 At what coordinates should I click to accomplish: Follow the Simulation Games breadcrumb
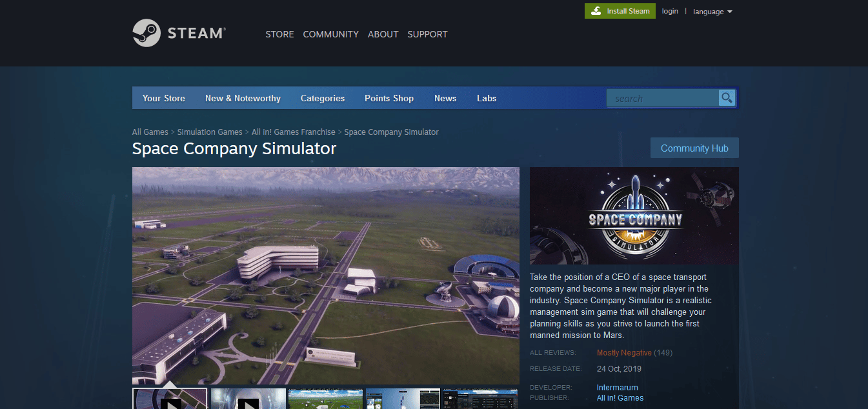click(210, 132)
